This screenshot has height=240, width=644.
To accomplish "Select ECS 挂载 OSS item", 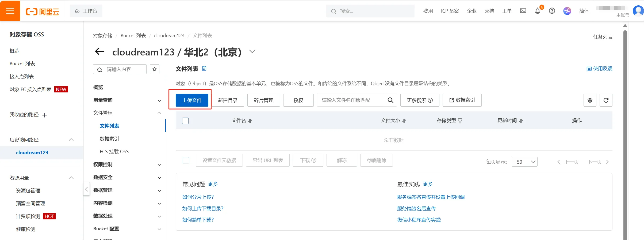I will pos(114,152).
